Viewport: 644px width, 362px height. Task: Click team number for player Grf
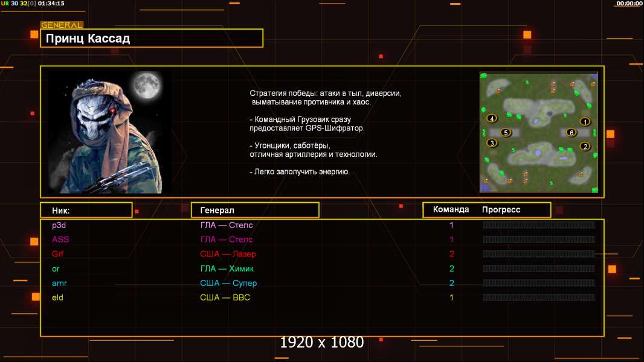click(451, 254)
